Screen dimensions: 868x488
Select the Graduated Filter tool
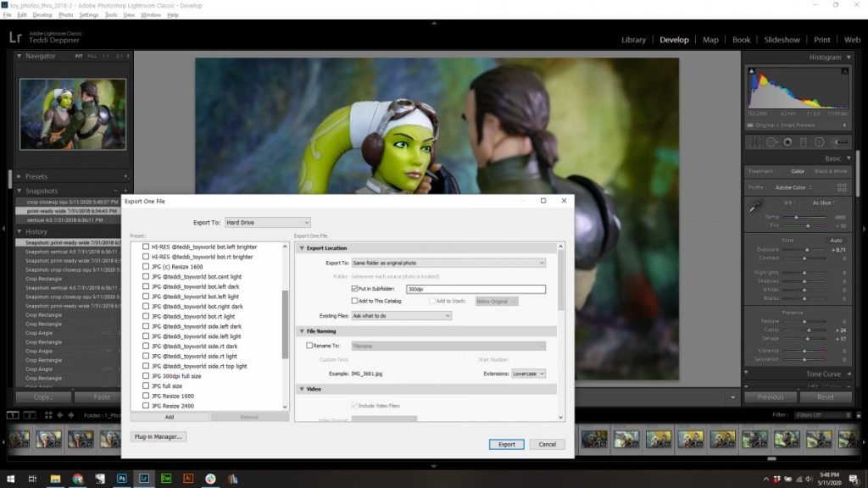click(x=804, y=142)
